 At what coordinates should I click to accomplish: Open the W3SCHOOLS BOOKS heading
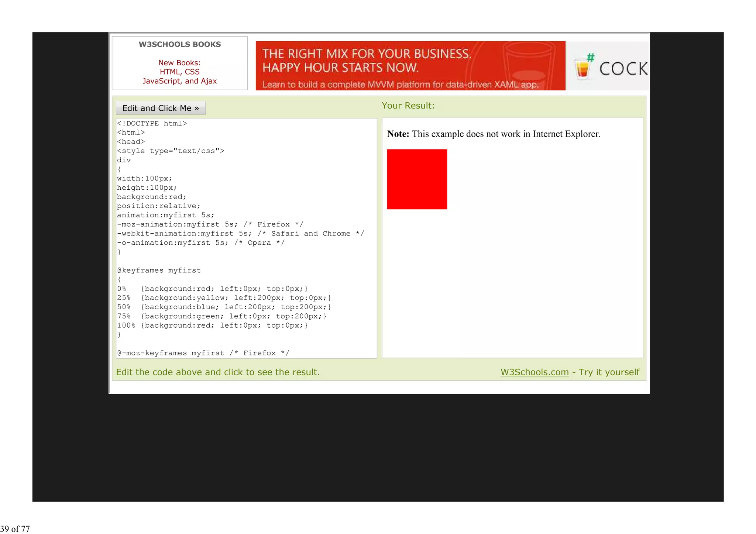[179, 44]
